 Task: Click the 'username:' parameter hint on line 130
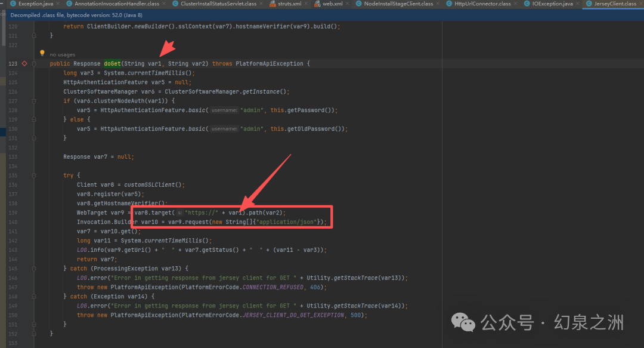coord(224,129)
